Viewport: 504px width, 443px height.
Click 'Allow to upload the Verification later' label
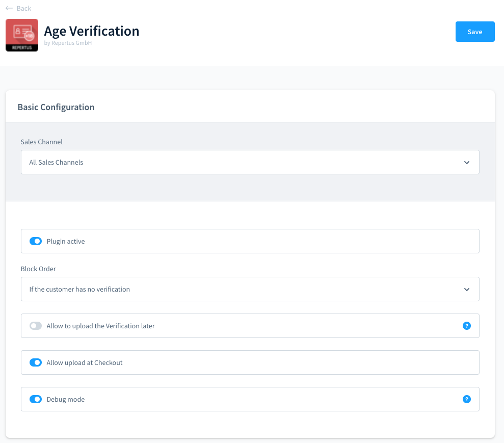point(100,326)
